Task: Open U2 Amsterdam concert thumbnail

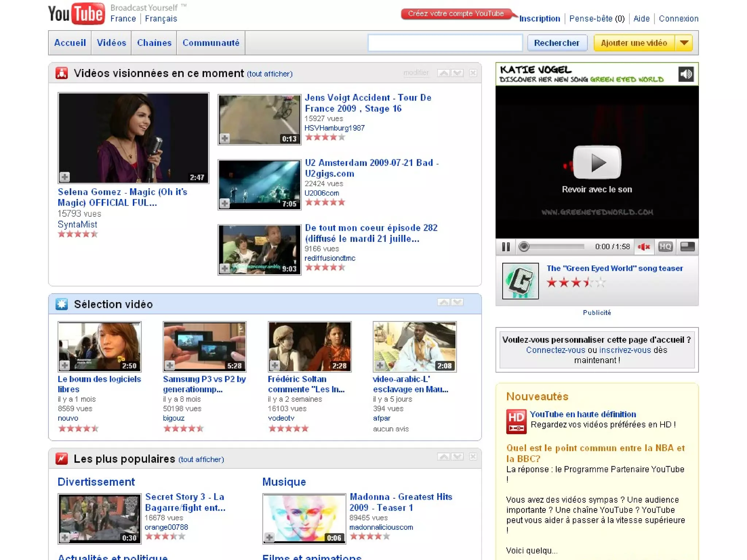Action: pyautogui.click(x=259, y=185)
